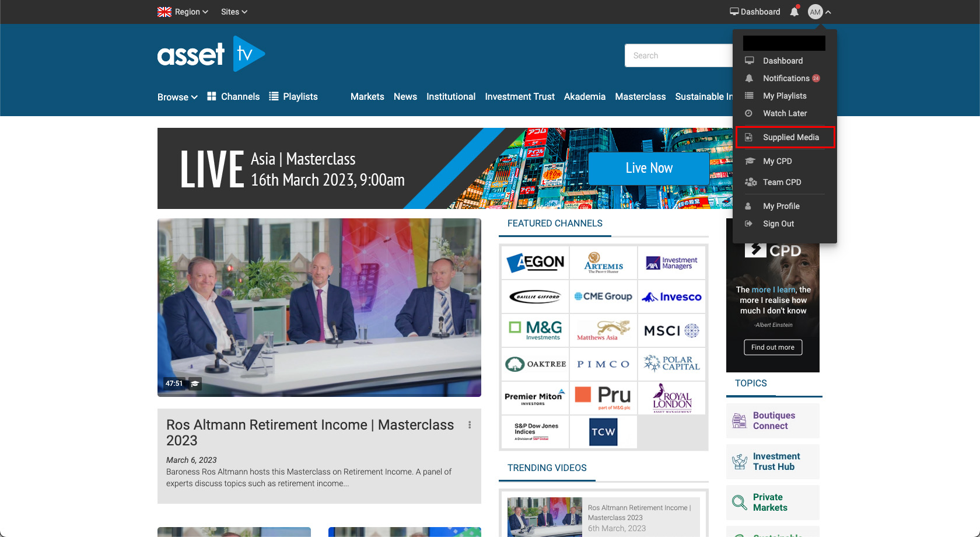Open the Akademia nav link

pyautogui.click(x=584, y=97)
